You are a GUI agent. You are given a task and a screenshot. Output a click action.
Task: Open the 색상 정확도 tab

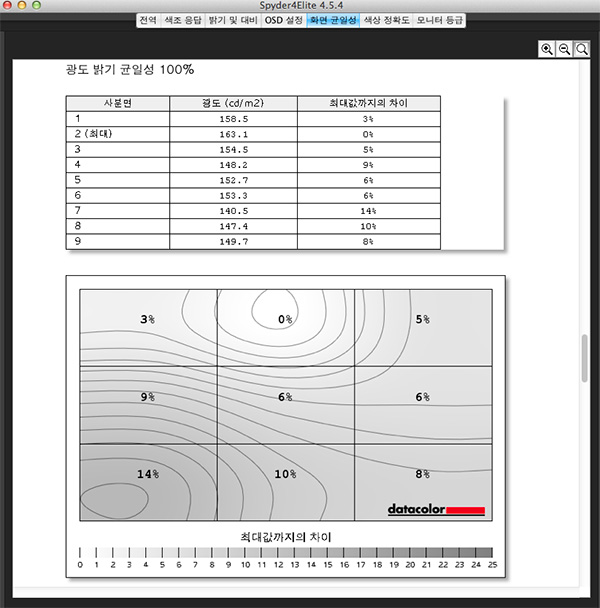click(387, 20)
